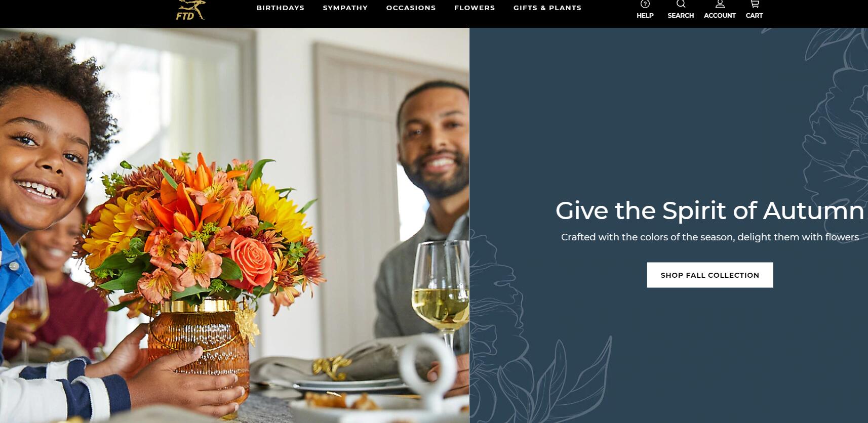Click the FTD gold logo
The width and height of the screenshot is (868, 423).
[x=190, y=10]
